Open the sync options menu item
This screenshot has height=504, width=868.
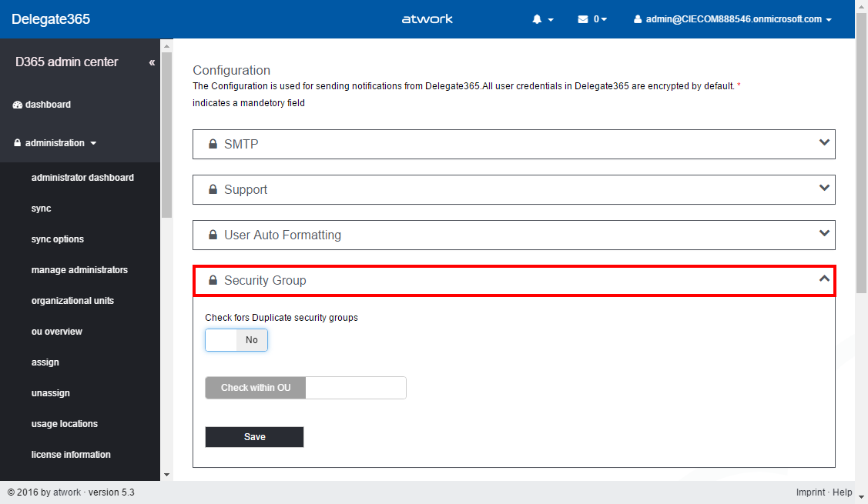click(x=58, y=239)
